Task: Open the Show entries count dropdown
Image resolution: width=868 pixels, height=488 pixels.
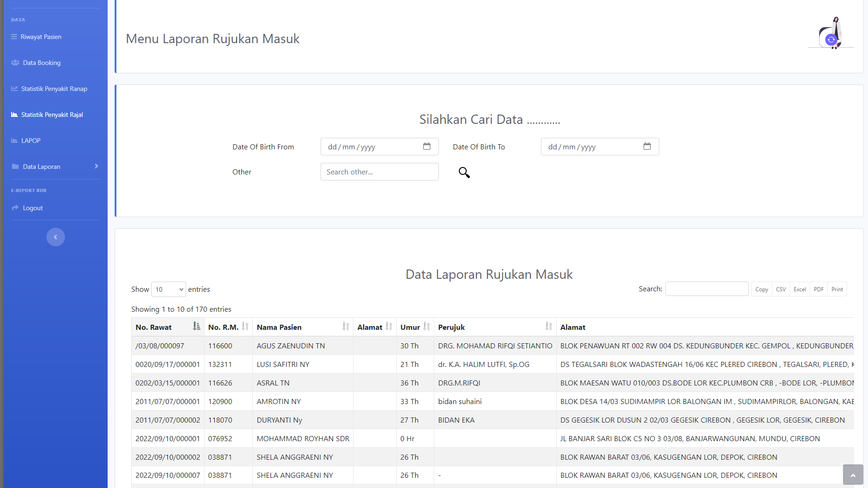Action: click(168, 289)
